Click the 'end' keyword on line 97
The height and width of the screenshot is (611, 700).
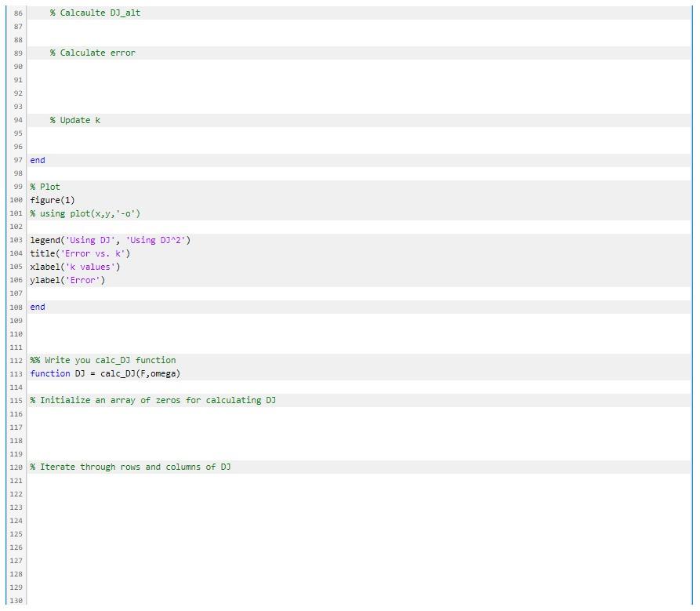36,160
